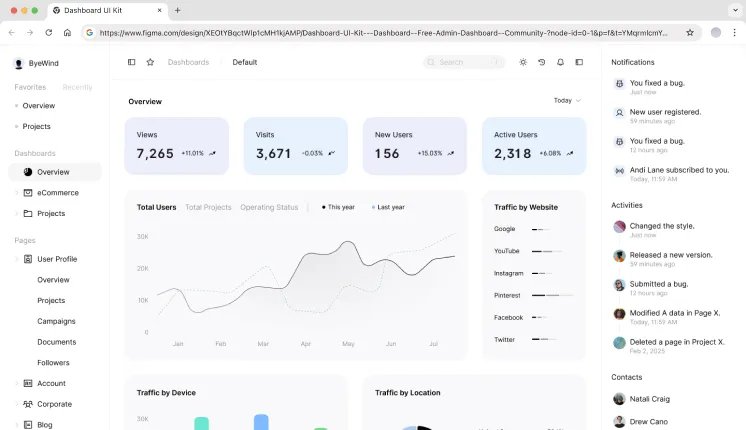Click bug icon of 12 hours ago notification

click(x=619, y=142)
